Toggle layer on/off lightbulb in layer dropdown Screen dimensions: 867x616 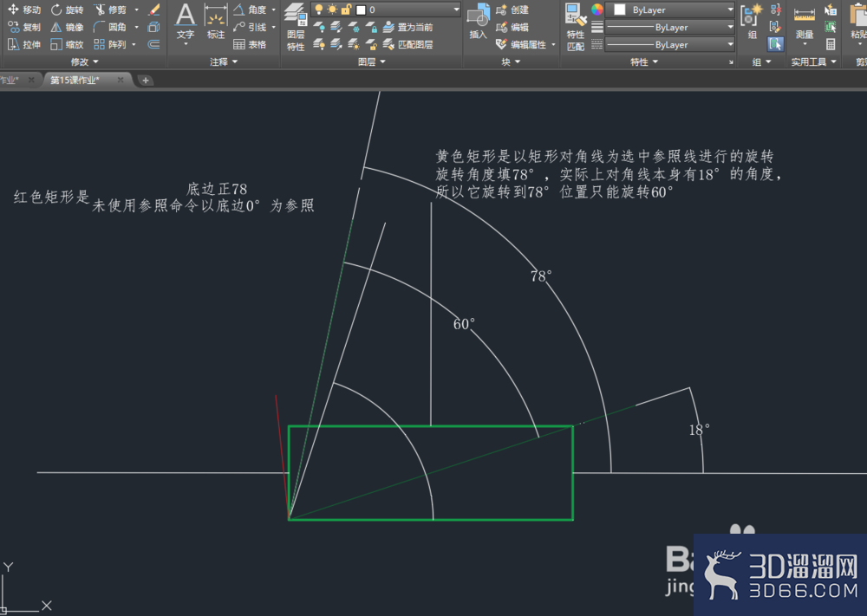(319, 10)
